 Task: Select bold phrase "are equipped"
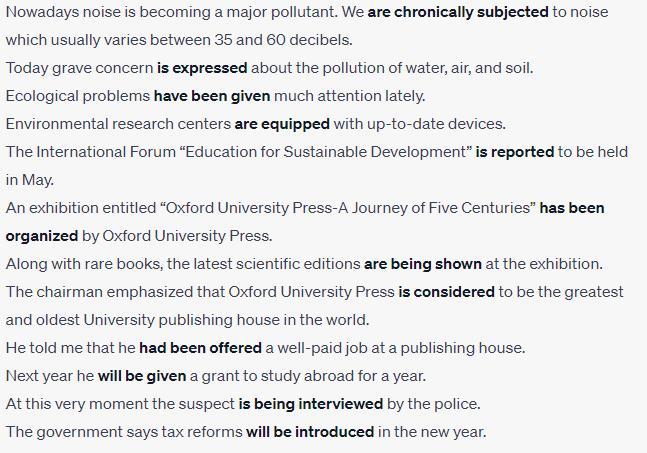[282, 124]
